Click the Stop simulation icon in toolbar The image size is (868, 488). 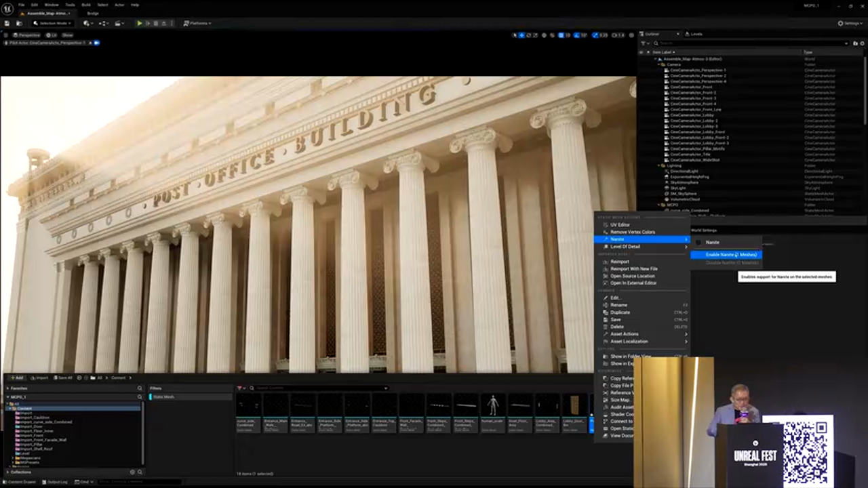(155, 23)
